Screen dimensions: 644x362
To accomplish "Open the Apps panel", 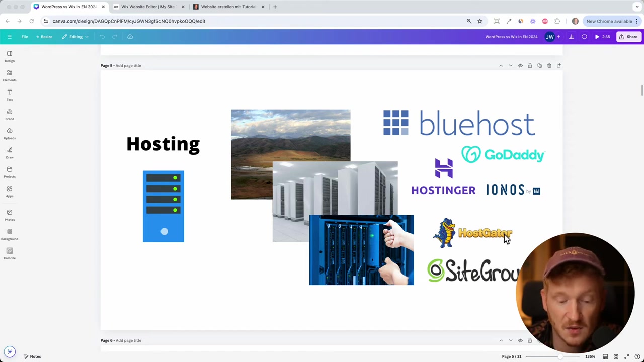I will click(10, 191).
